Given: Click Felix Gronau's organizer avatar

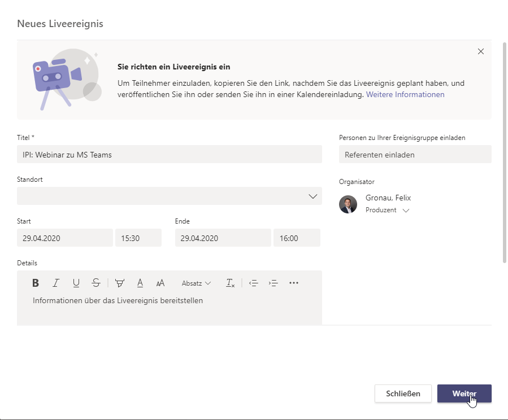Looking at the screenshot, I should point(348,204).
